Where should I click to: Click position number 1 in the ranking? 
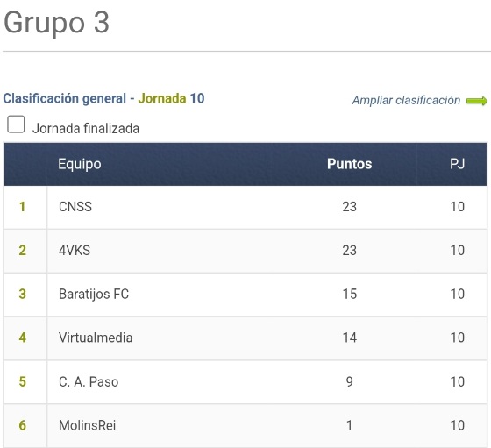pos(22,207)
